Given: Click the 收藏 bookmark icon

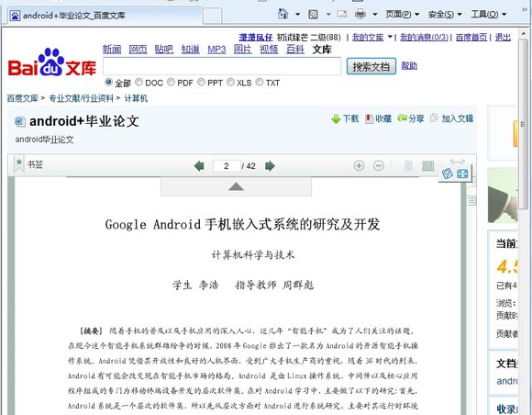Looking at the screenshot, I should click(369, 118).
